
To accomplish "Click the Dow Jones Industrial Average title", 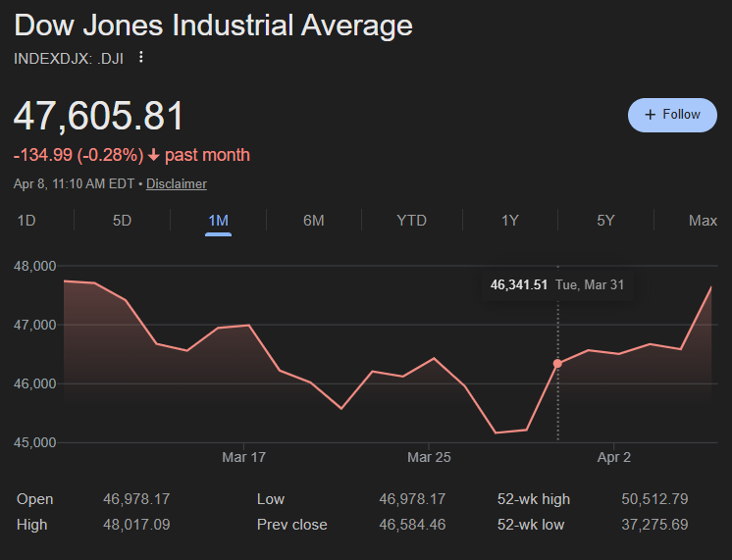I will point(213,25).
